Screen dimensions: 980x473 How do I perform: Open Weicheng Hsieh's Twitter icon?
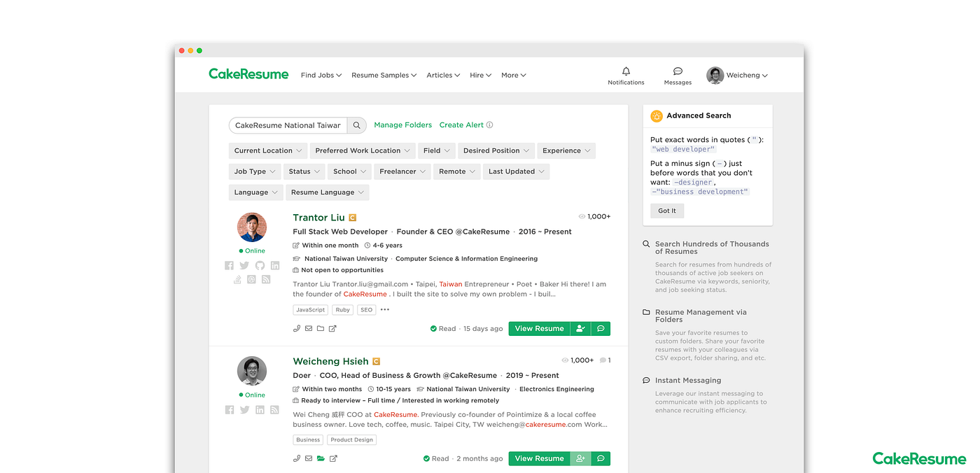pyautogui.click(x=244, y=410)
